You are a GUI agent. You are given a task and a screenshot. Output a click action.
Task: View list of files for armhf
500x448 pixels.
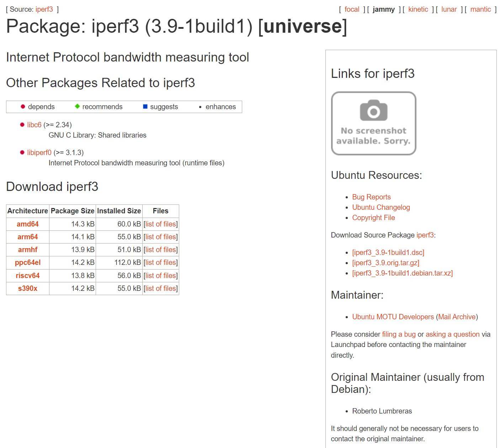point(160,250)
